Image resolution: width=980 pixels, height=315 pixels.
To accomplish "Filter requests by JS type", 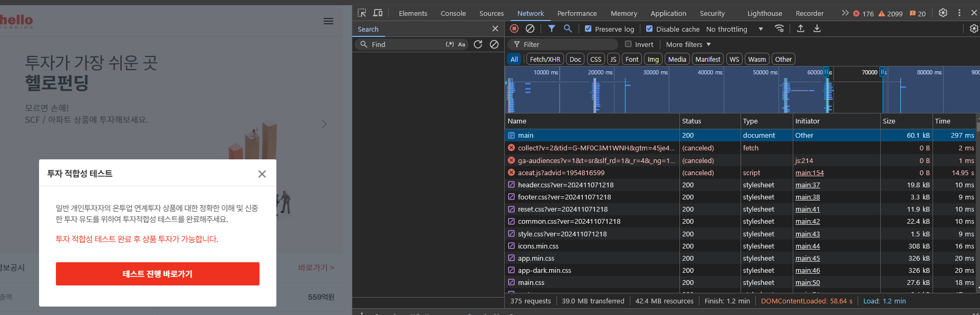I will coord(613,59).
